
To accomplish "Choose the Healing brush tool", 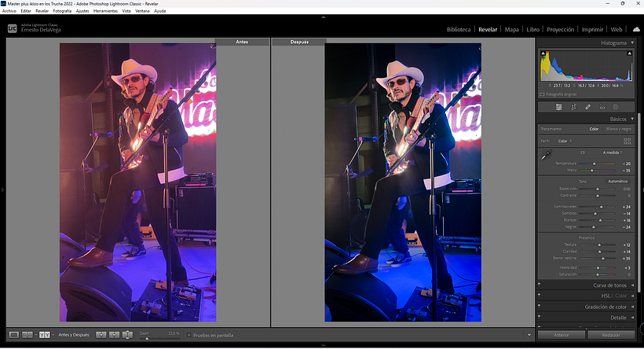I will (587, 107).
